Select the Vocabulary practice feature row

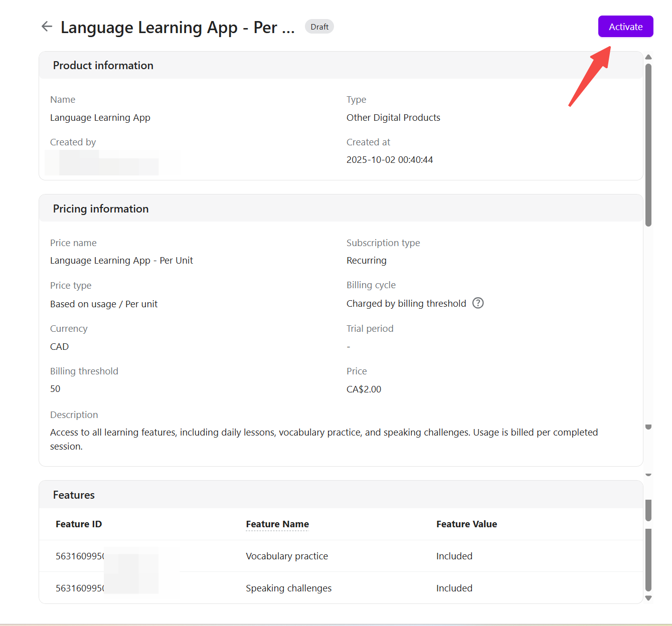click(x=287, y=556)
